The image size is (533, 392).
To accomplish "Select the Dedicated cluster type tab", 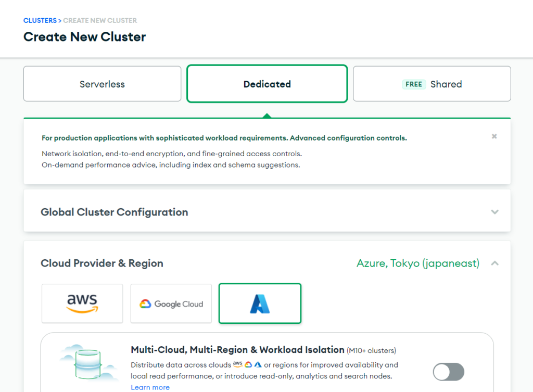I will 267,84.
